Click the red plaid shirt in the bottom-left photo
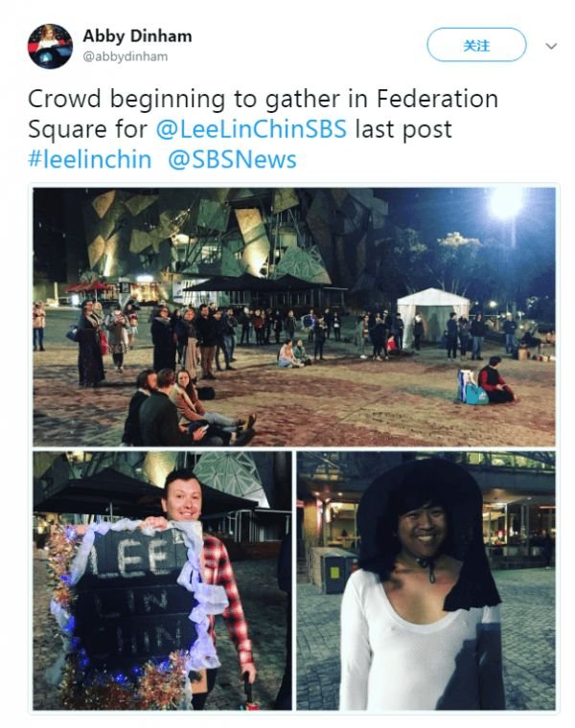Image resolution: width=575 pixels, height=728 pixels. [x=227, y=599]
